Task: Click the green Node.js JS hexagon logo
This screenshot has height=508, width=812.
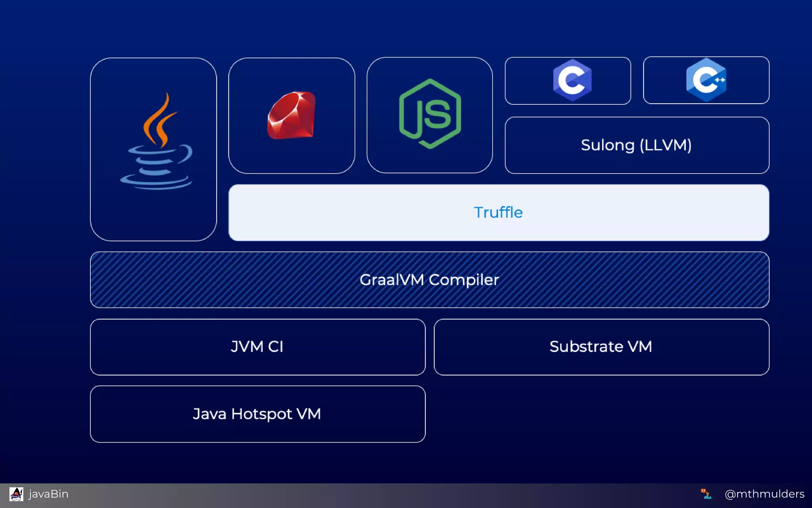Action: [x=430, y=114]
